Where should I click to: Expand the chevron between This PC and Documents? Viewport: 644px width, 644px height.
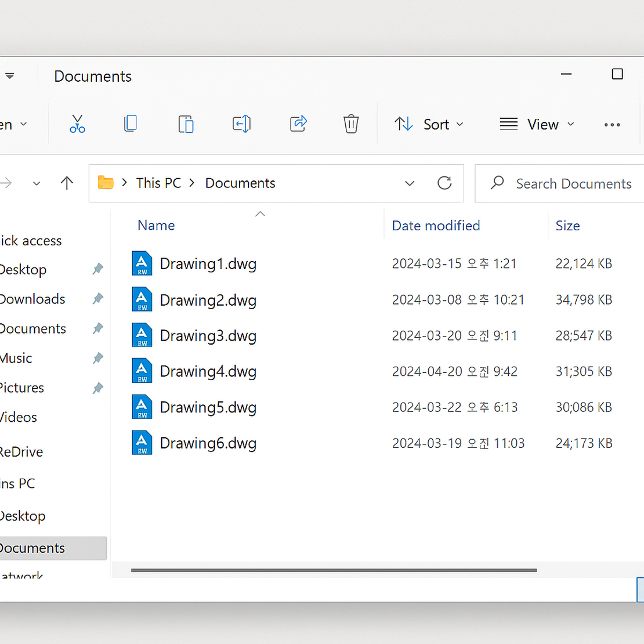(192, 183)
